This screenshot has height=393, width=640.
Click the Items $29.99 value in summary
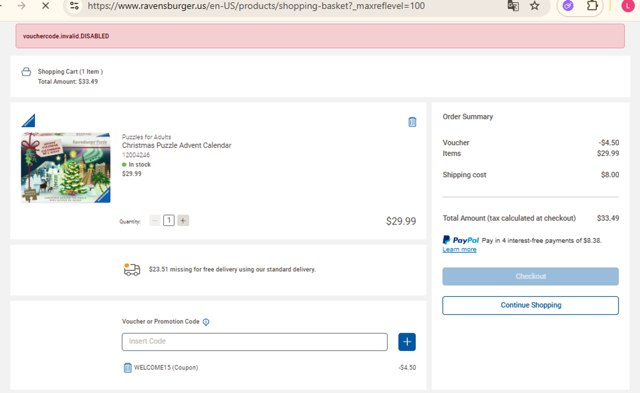click(x=608, y=153)
